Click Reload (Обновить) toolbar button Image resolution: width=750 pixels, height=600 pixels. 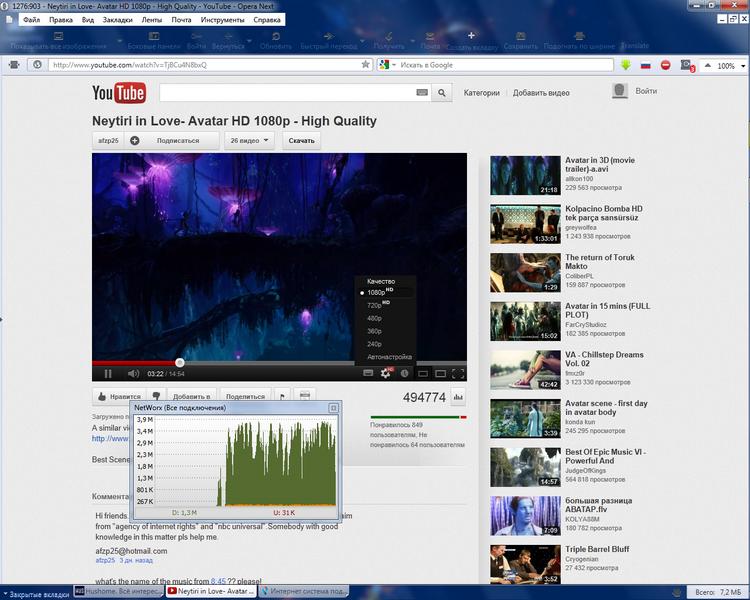tap(276, 41)
